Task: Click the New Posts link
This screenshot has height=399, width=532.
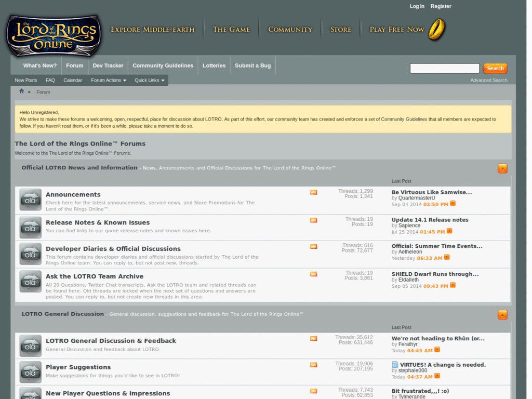Action: pos(26,81)
